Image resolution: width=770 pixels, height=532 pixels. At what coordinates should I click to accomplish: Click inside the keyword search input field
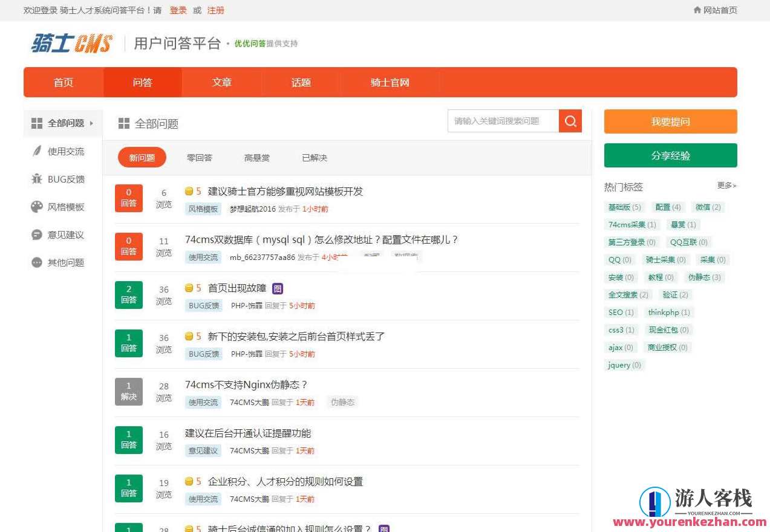tap(502, 120)
